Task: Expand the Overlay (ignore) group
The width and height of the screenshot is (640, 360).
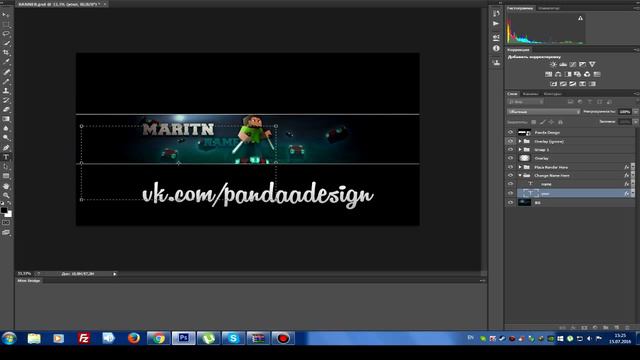Action: point(520,141)
